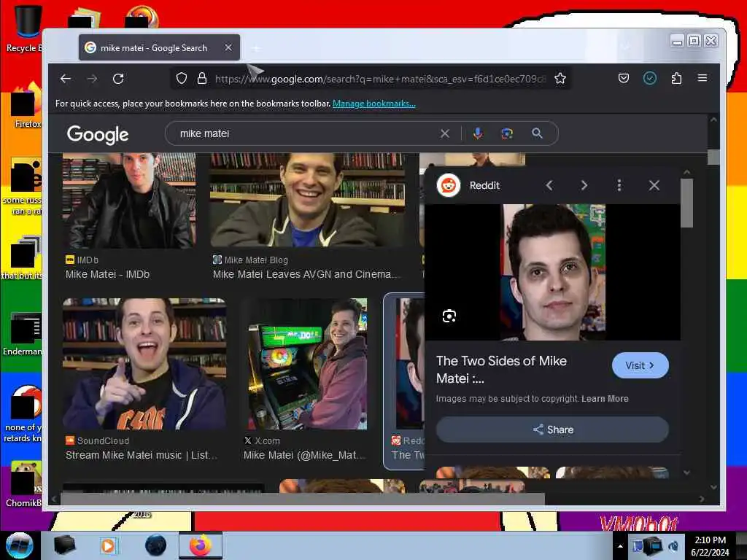Click Lens icon on preview image
The width and height of the screenshot is (747, 560).
(x=449, y=316)
